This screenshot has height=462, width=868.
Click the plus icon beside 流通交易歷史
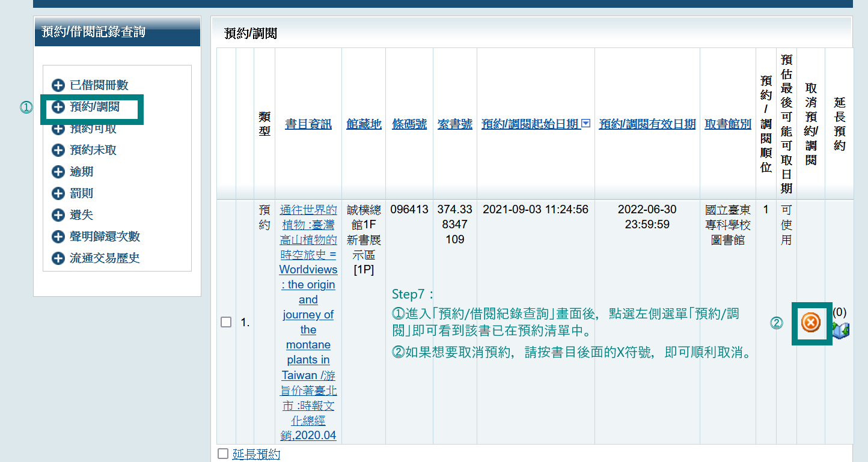[x=58, y=258]
